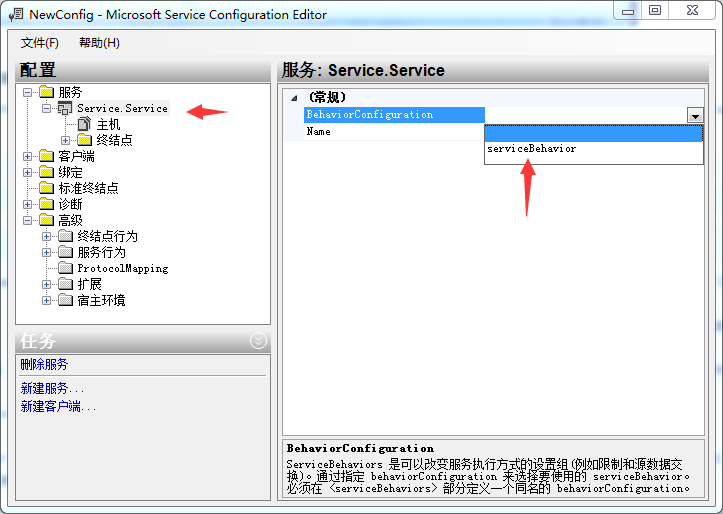Click the 新建服务... task link
723x514 pixels.
point(52,389)
